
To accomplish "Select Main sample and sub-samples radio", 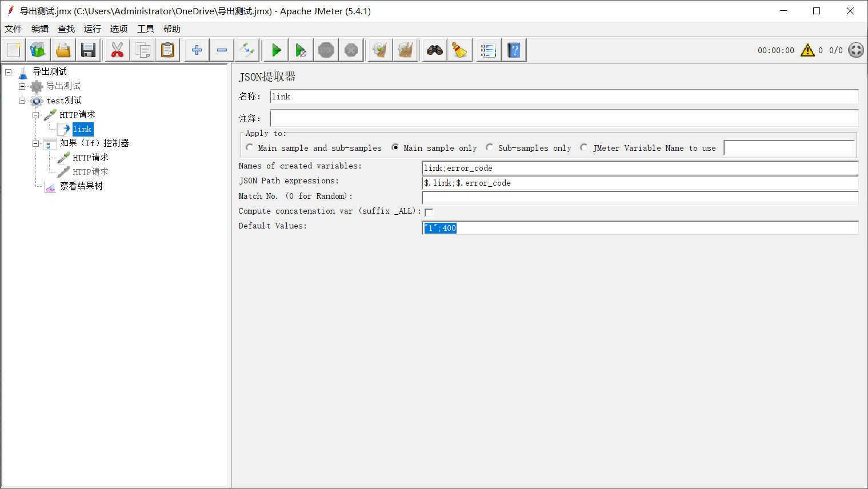I will point(250,147).
